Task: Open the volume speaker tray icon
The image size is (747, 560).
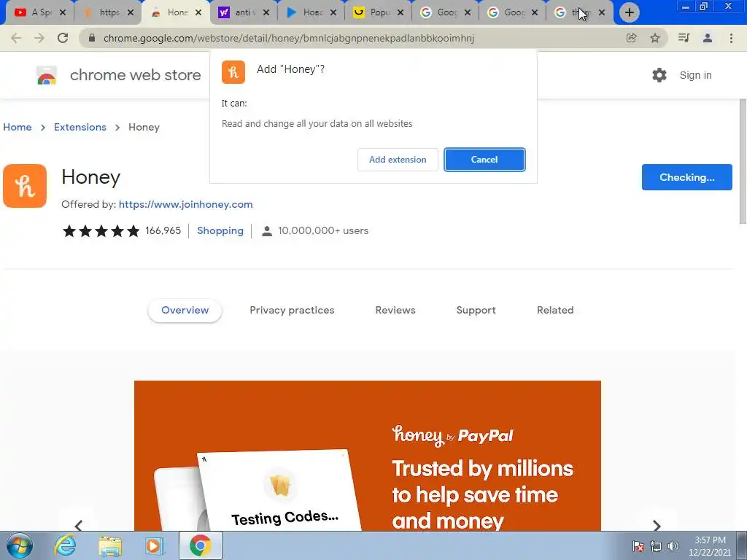Action: (x=673, y=546)
